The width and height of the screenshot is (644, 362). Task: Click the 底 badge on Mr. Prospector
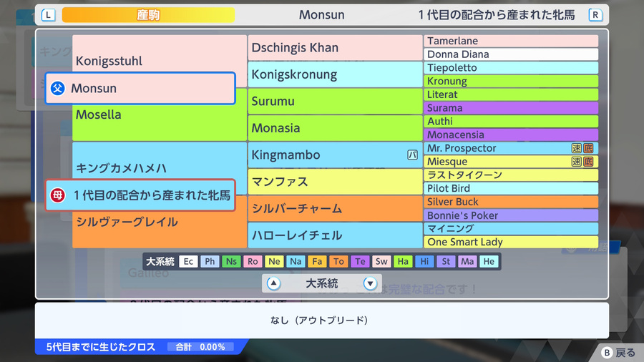(x=588, y=148)
